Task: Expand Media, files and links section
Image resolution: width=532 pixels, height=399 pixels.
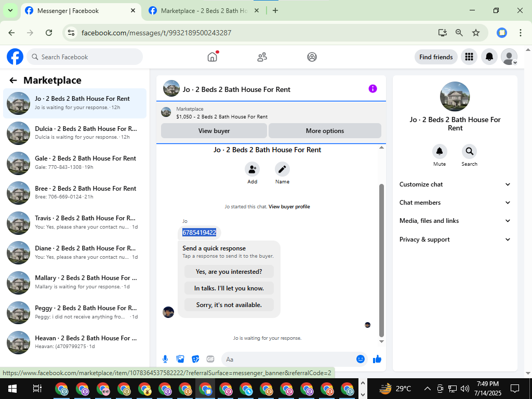Action: tap(455, 221)
